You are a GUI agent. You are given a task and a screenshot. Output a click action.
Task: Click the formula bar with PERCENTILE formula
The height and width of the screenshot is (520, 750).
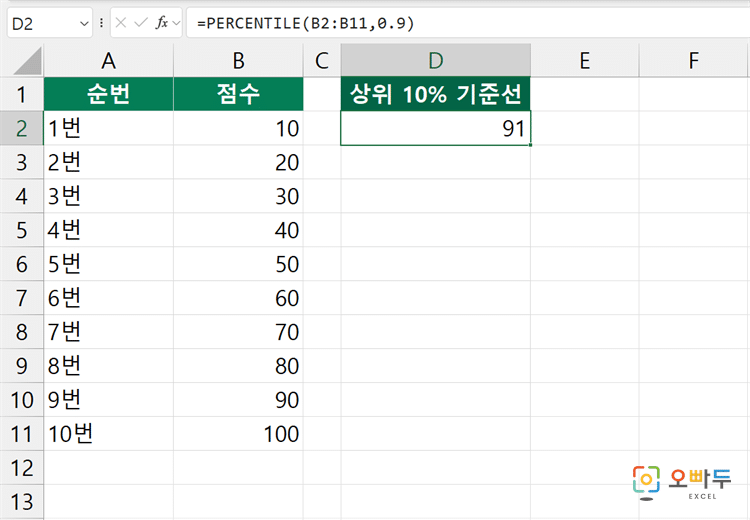click(468, 22)
